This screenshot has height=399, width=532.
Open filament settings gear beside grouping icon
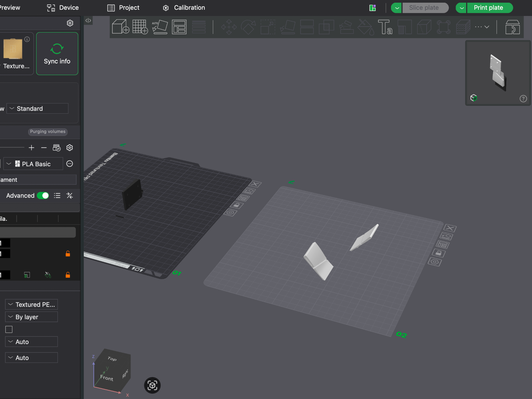[x=69, y=148]
